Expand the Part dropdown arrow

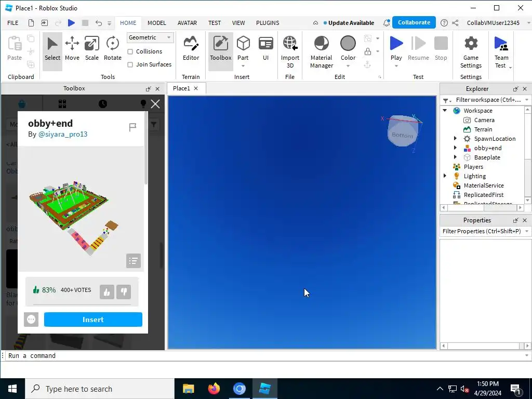tap(243, 66)
